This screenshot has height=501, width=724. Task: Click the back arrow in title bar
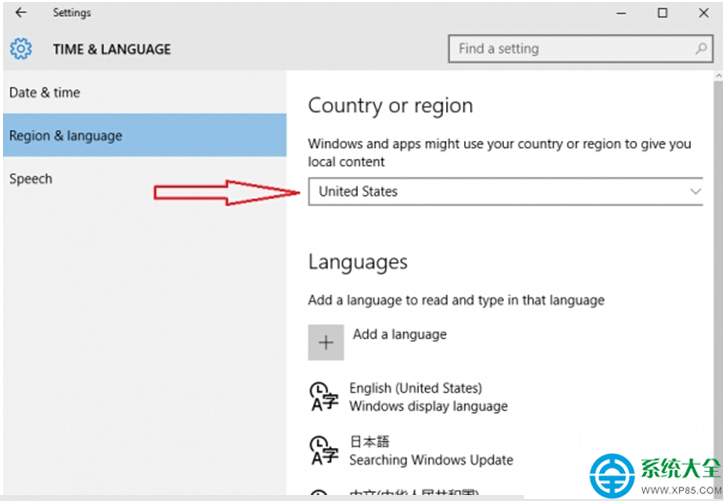[x=21, y=12]
